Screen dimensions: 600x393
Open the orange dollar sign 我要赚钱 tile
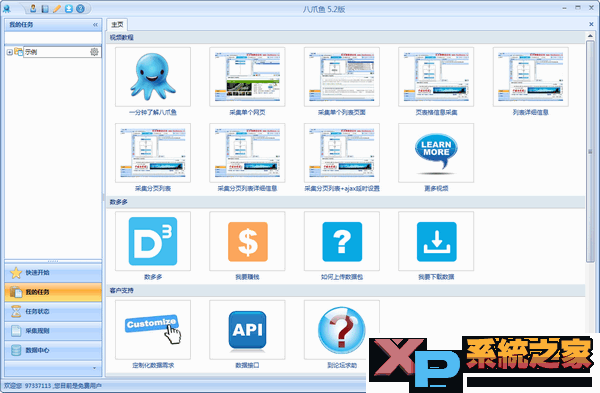click(247, 241)
